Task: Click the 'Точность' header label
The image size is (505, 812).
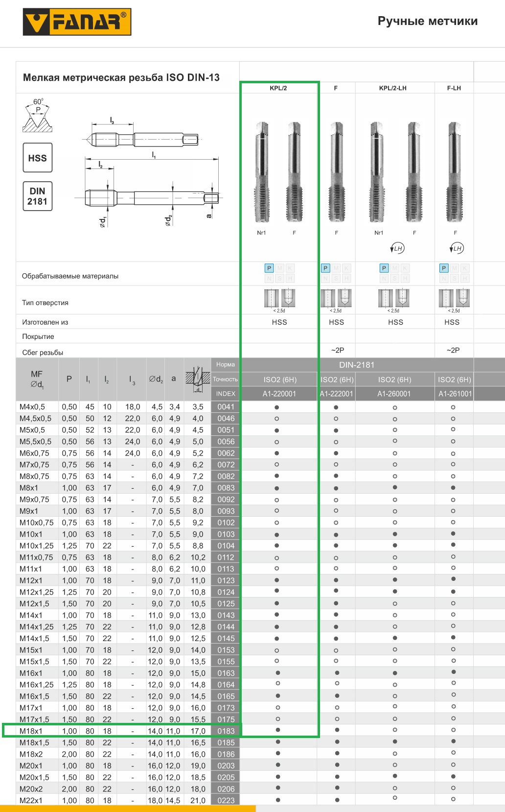Action: tap(225, 379)
